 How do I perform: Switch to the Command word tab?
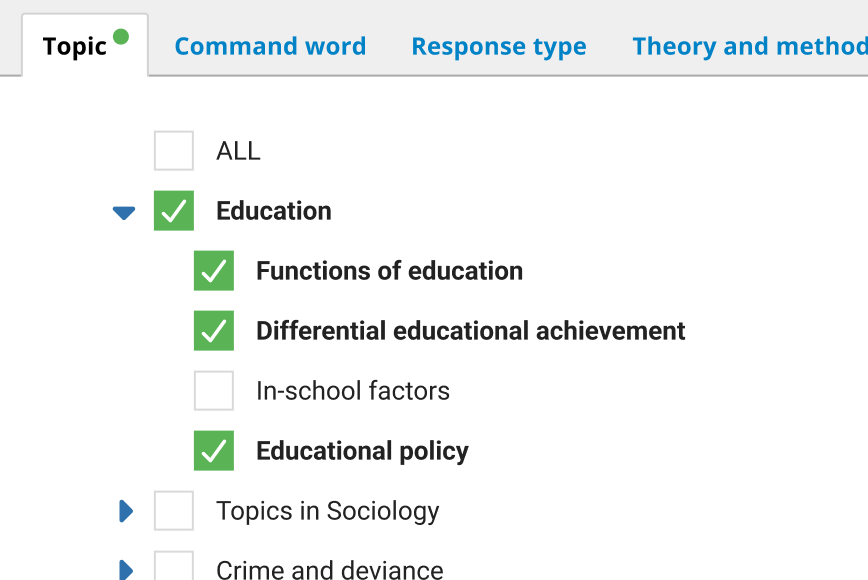tap(270, 46)
